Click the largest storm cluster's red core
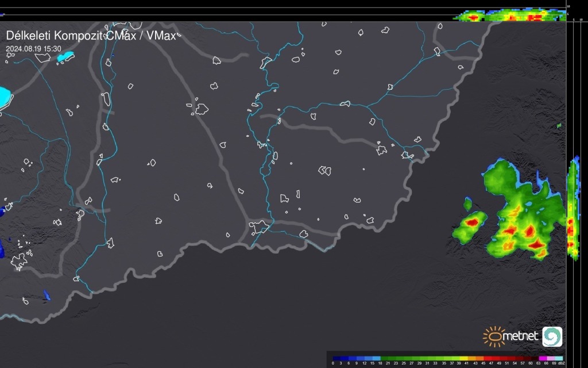 pos(528,232)
